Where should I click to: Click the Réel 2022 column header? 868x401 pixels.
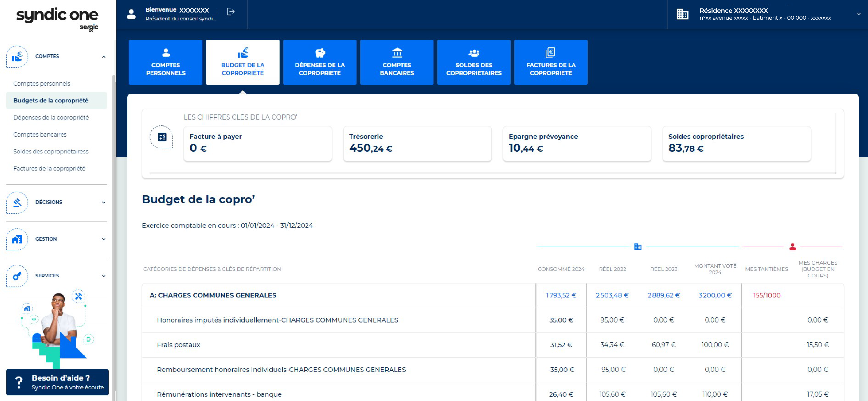[613, 269]
